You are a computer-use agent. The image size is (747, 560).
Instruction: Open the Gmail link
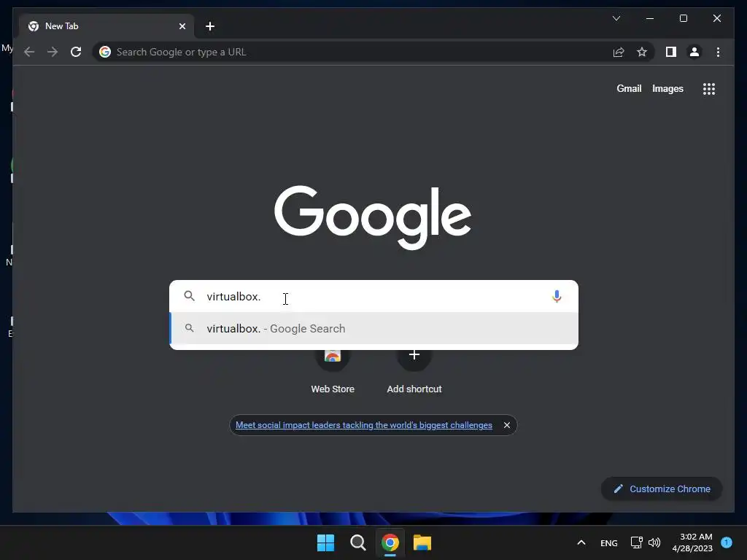(x=629, y=88)
